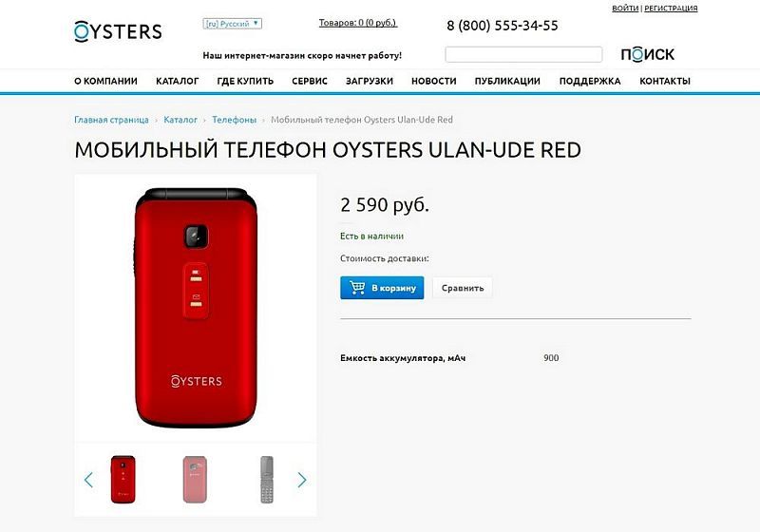The height and width of the screenshot is (532, 760).
Task: Click previous arrow in thumbnail gallery
Action: click(x=88, y=480)
